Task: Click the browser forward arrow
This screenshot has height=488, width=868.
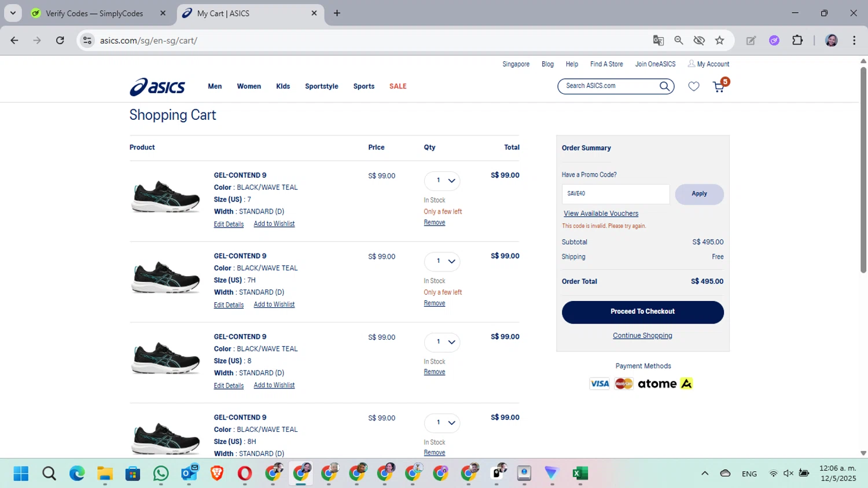Action: point(37,41)
